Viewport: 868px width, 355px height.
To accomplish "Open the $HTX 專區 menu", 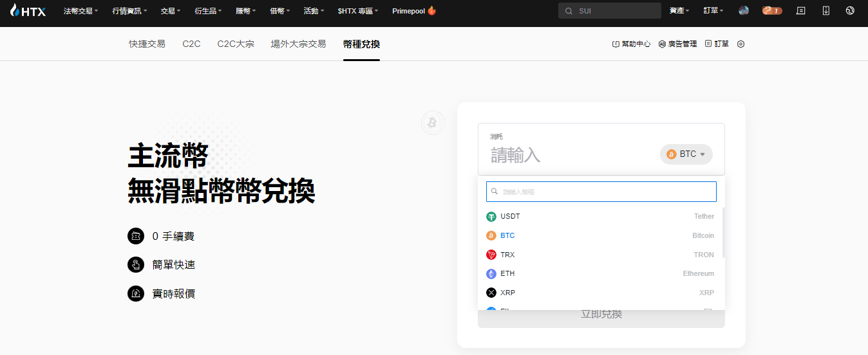I will pos(358,11).
